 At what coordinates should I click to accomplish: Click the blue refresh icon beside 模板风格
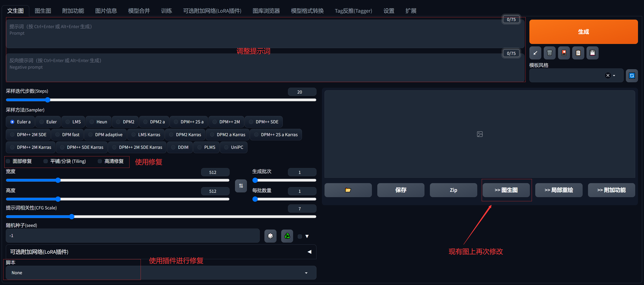pyautogui.click(x=632, y=76)
